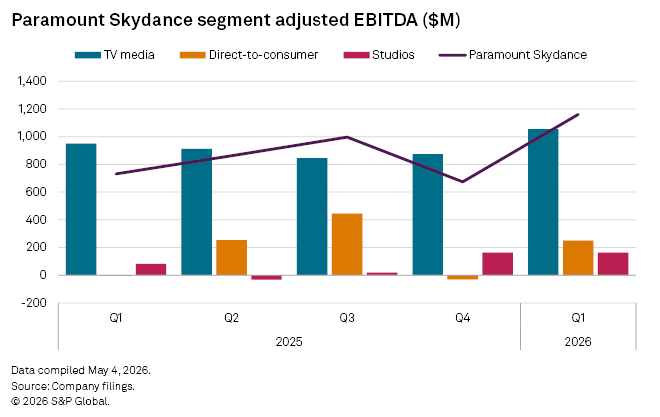Select the 'Direct-to-consumer' legend label

(263, 55)
